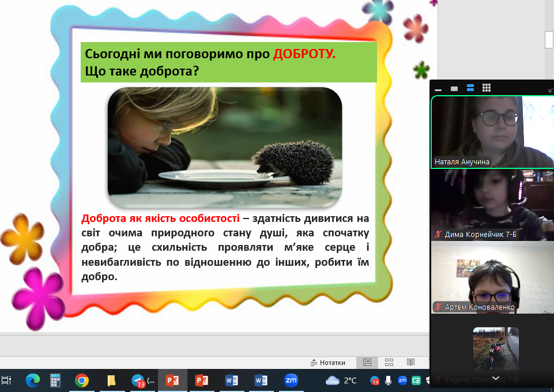This screenshot has height=392, width=554.
Task: Click the microphone icon in the system tray
Action: click(x=388, y=380)
